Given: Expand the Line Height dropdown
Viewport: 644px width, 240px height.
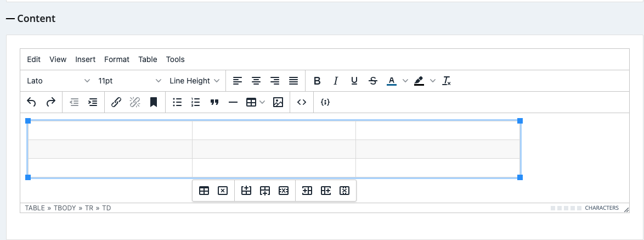Looking at the screenshot, I should 194,81.
